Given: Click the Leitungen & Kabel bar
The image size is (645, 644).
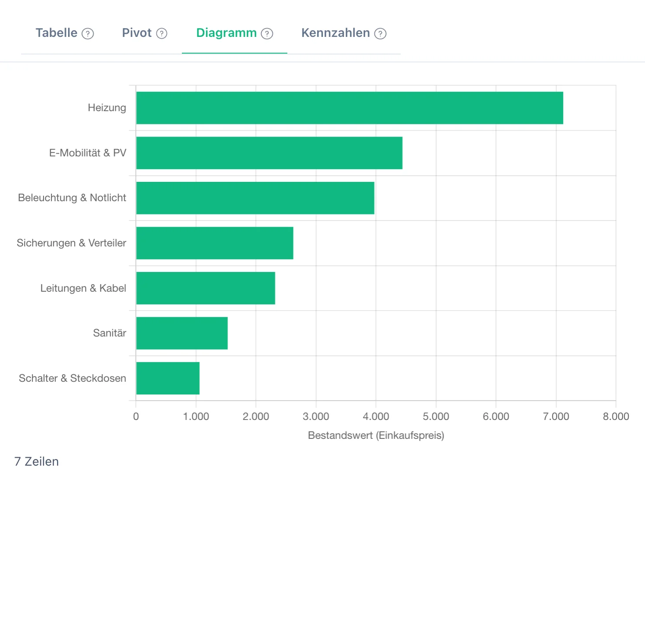Looking at the screenshot, I should 206,288.
